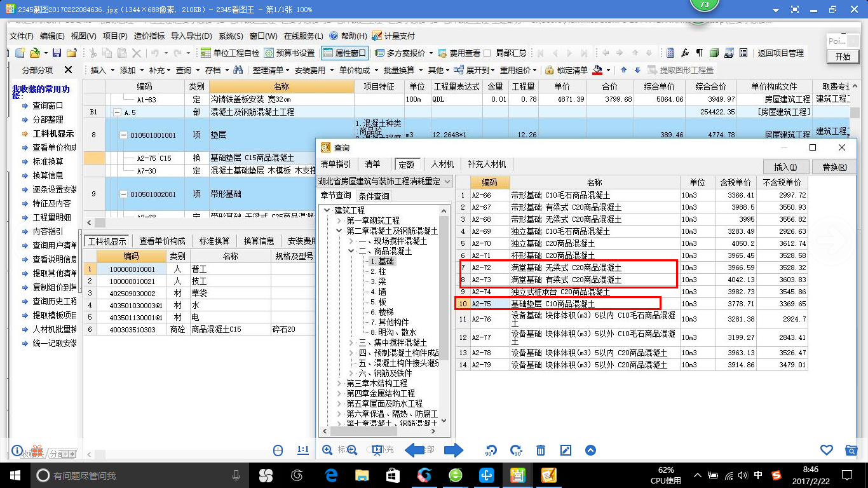This screenshot has height=488, width=868.
Task: Click the 开始 button
Action: pyautogui.click(x=843, y=57)
